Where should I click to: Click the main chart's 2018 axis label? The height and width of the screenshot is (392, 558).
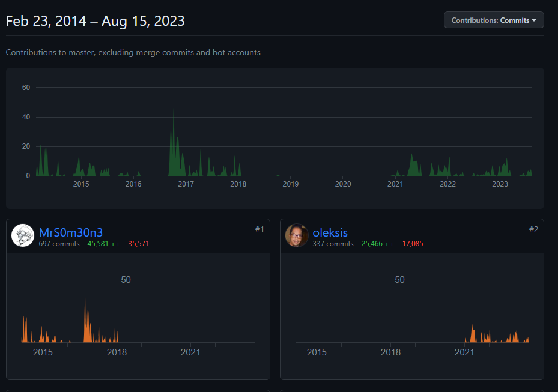(238, 184)
